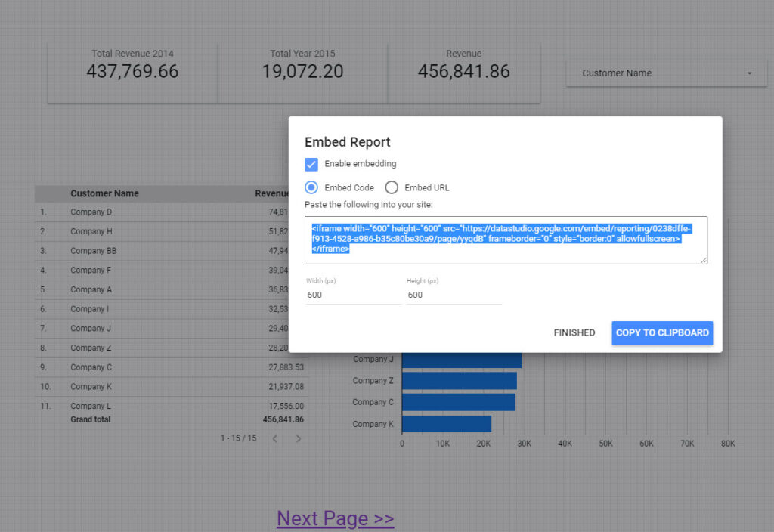
Task: Uncheck the Enable embedding checkbox
Action: (311, 164)
